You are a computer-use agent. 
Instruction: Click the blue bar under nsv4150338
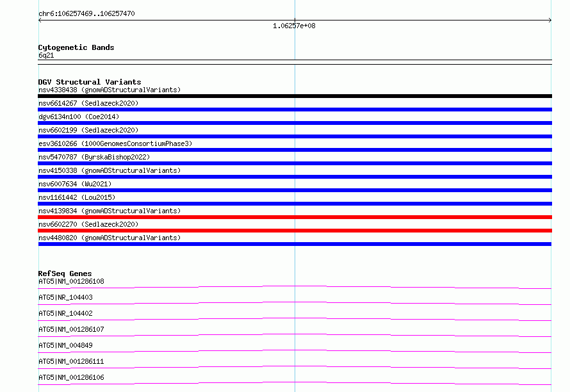[295, 177]
